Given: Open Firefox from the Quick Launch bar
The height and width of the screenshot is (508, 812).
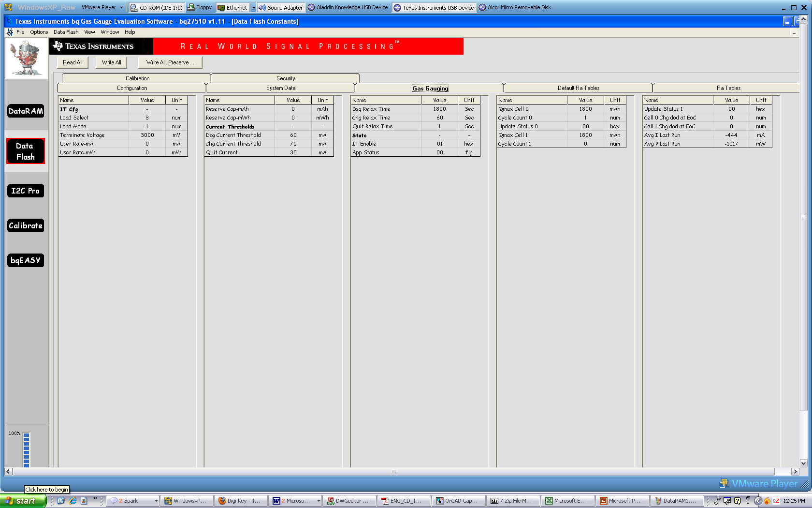Looking at the screenshot, I should click(84, 501).
